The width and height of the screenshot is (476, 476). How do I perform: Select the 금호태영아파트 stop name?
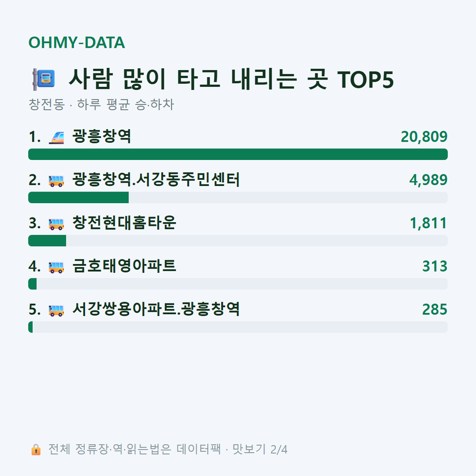click(124, 265)
